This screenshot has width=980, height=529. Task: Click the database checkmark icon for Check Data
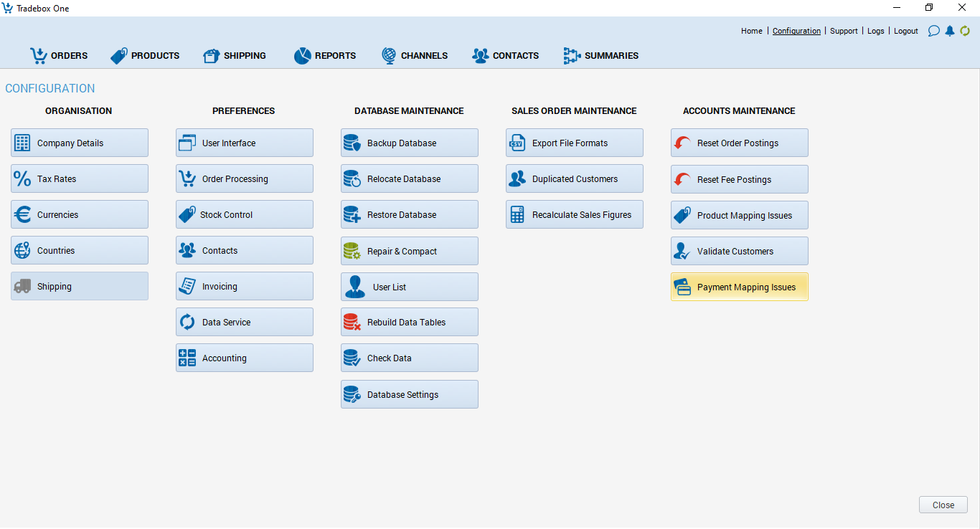click(x=352, y=358)
